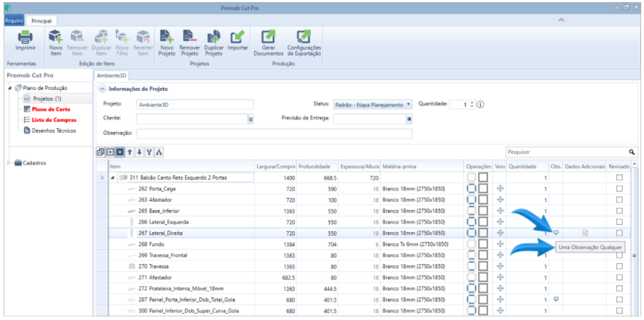The height and width of the screenshot is (320, 644).
Task: Check Revisado for 272 Prateleira_Interna
Action: [x=619, y=288]
